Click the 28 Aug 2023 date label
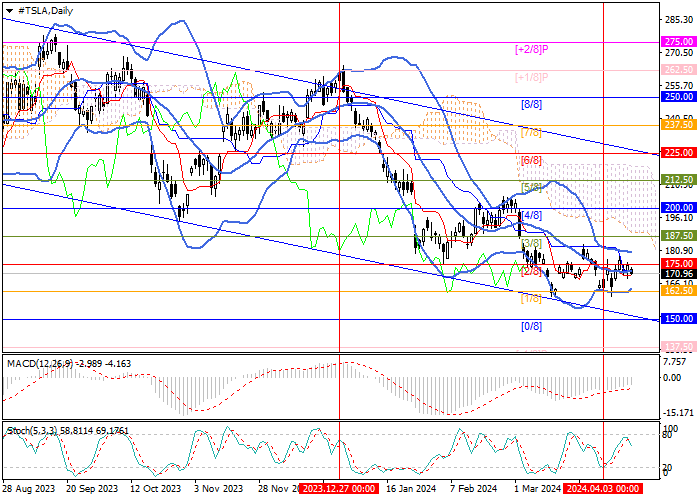This screenshot has width=700, height=500. pos(29,489)
